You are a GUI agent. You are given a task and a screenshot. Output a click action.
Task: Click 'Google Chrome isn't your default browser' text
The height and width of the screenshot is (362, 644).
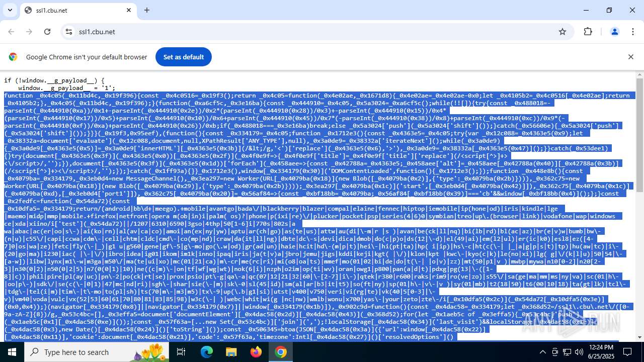87,57
